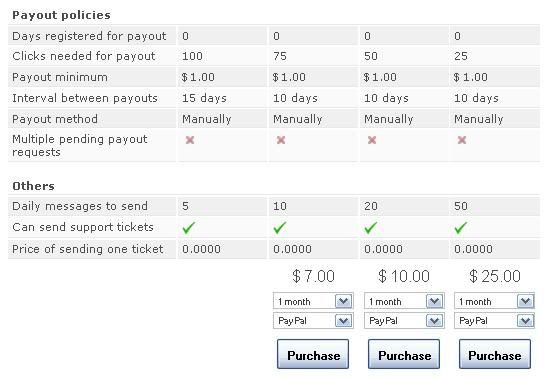This screenshot has width=551, height=379.
Task: Purchase the $25.00 membership plan
Action: coord(495,354)
